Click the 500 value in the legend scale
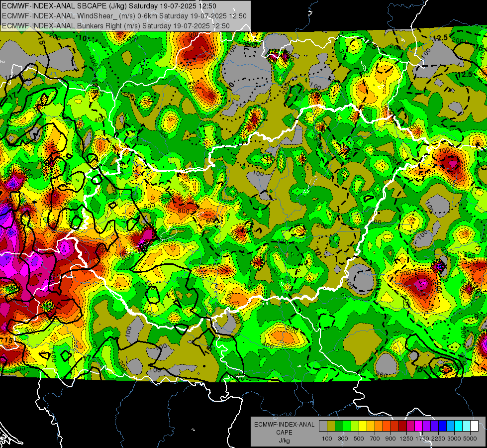This screenshot has width=487, height=448. (359, 439)
